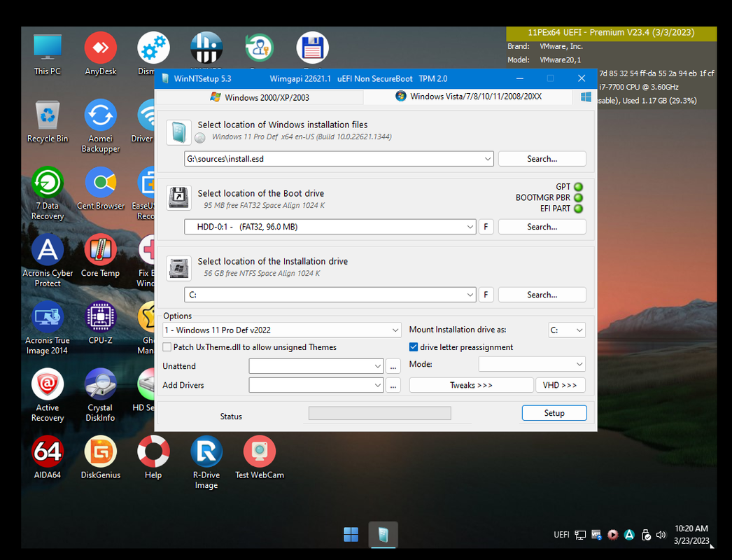Click the BOOTMGR PBR status indicator
This screenshot has width=732, height=560.
(x=579, y=197)
